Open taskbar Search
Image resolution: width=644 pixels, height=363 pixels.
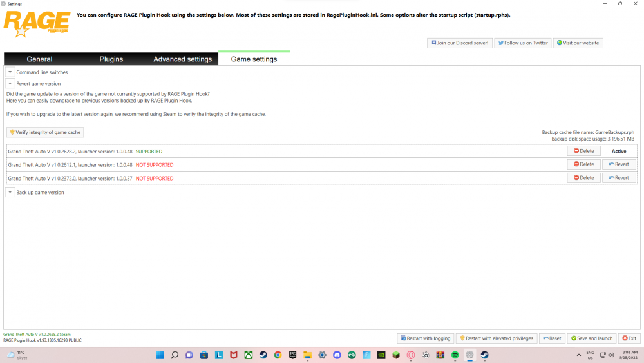(x=175, y=355)
